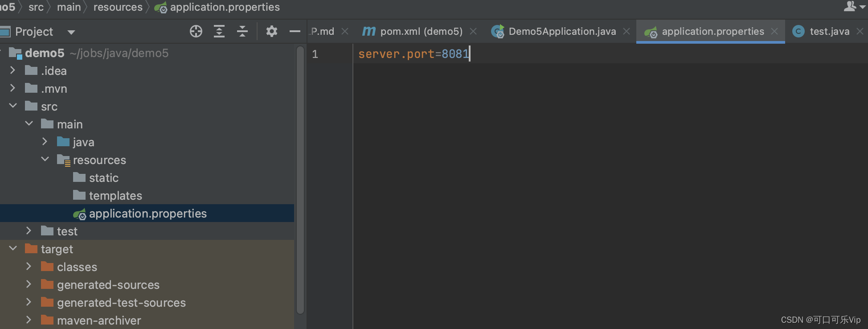Close the Demo5Application.java tab
Image resolution: width=868 pixels, height=329 pixels.
tap(626, 31)
